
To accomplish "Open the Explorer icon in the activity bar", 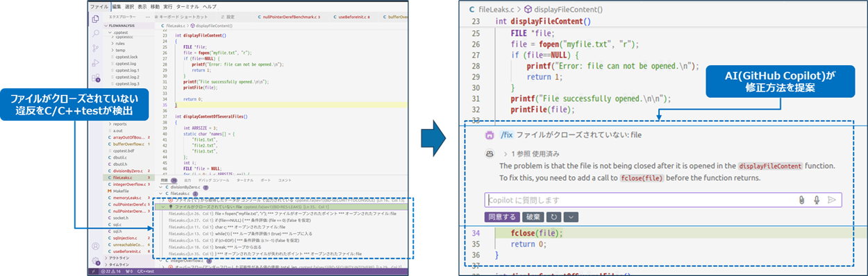I will 95,19.
